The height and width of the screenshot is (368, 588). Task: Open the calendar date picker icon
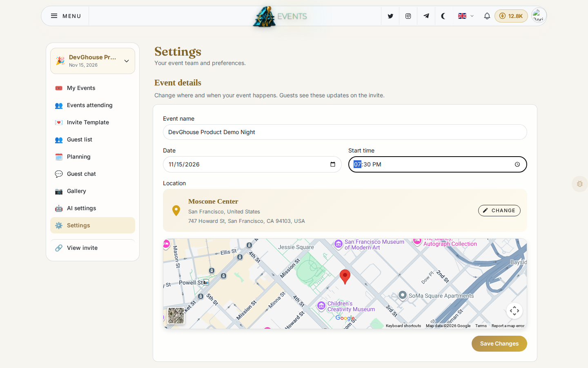333,164
